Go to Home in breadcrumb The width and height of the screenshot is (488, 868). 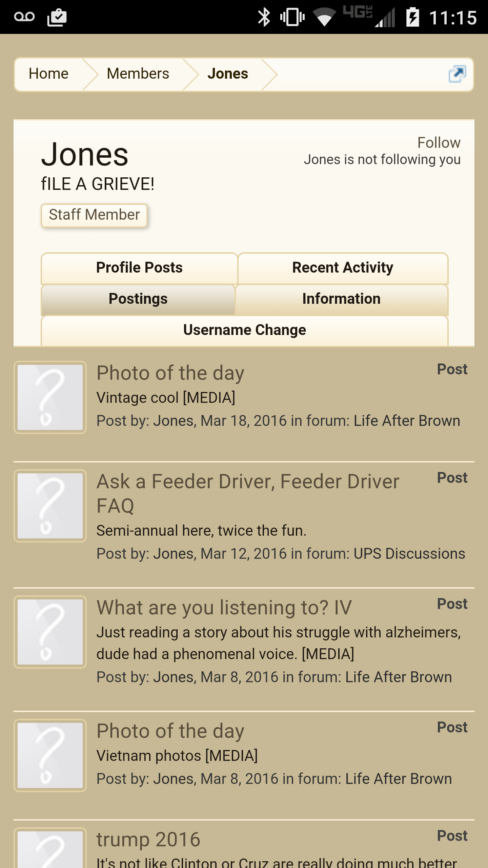click(x=48, y=74)
